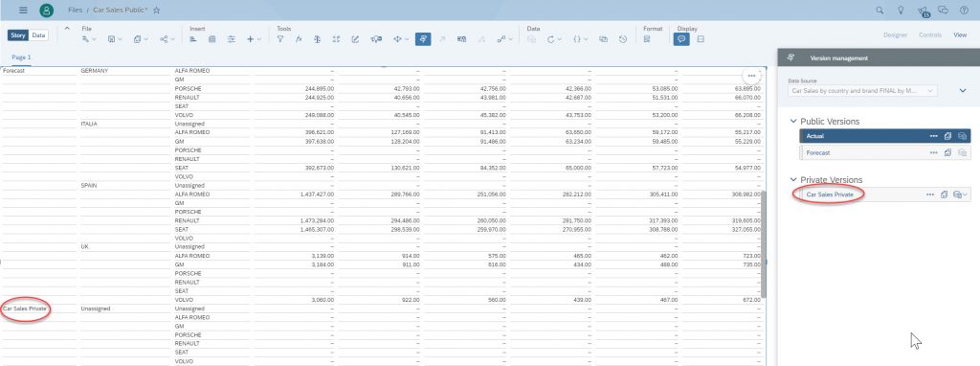980x366 pixels.
Task: Switch to Data mode toggle
Action: click(x=38, y=35)
